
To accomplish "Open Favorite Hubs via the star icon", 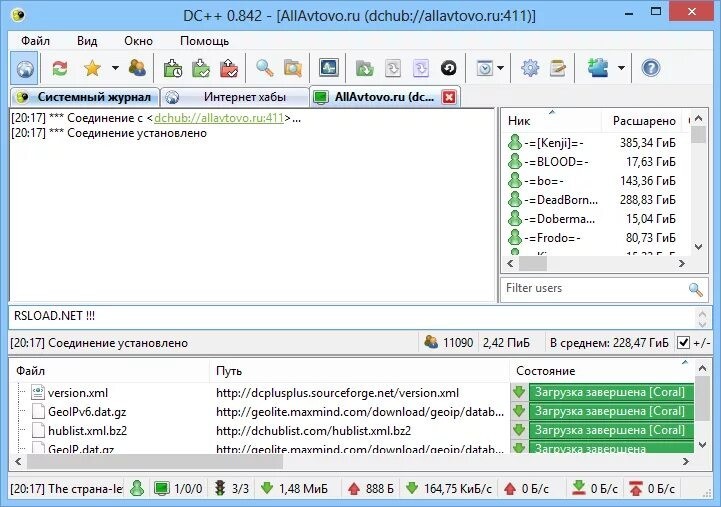I will click(x=92, y=68).
